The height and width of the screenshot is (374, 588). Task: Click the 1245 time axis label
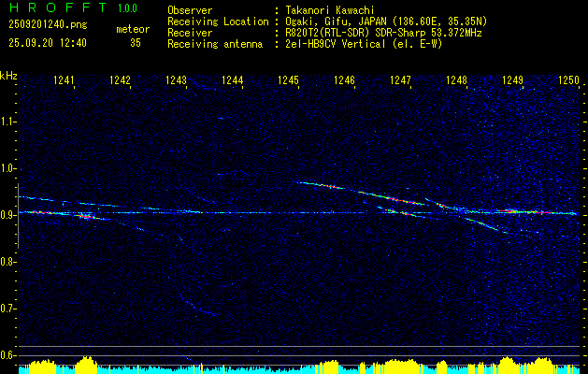tap(288, 79)
